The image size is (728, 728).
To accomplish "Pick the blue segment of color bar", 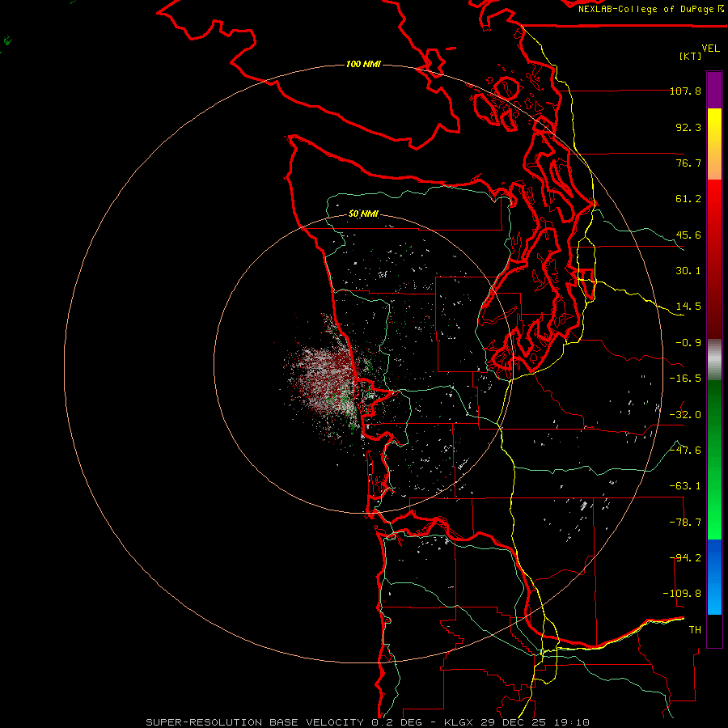I will coord(714,577).
